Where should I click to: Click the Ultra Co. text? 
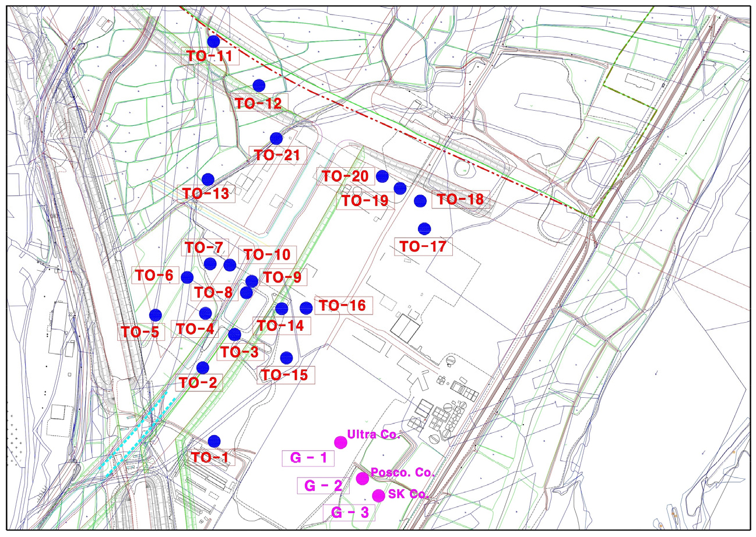click(372, 434)
